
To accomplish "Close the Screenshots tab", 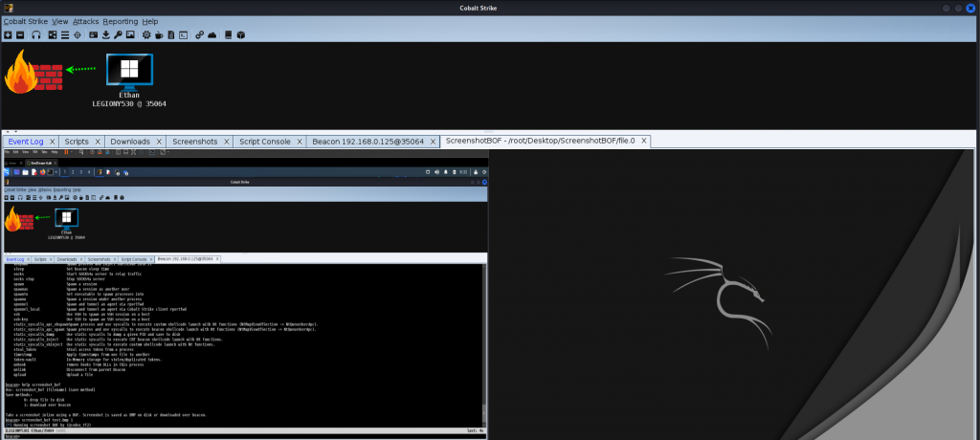I will click(226, 142).
